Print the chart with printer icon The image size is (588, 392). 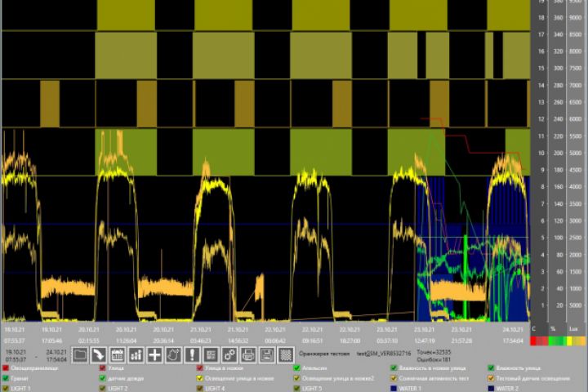(248, 355)
